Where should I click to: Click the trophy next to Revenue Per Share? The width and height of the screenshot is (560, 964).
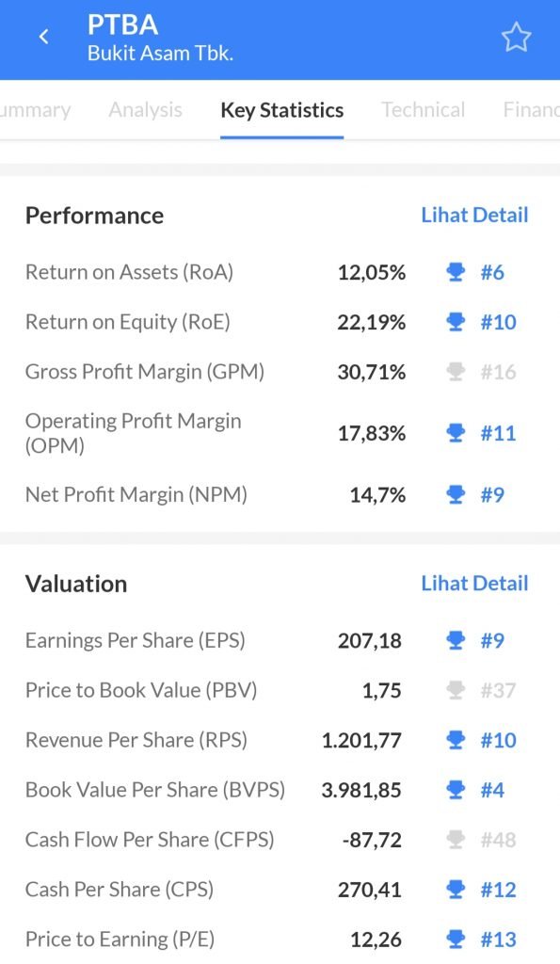(x=456, y=740)
